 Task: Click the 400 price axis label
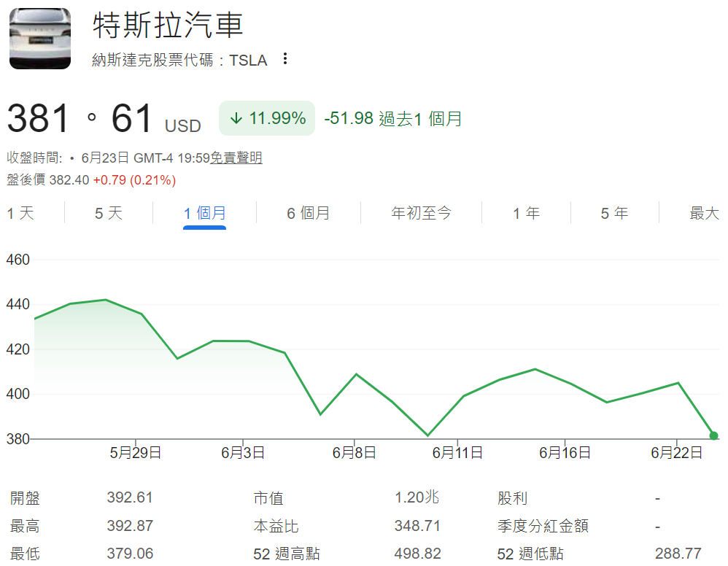tap(18, 394)
